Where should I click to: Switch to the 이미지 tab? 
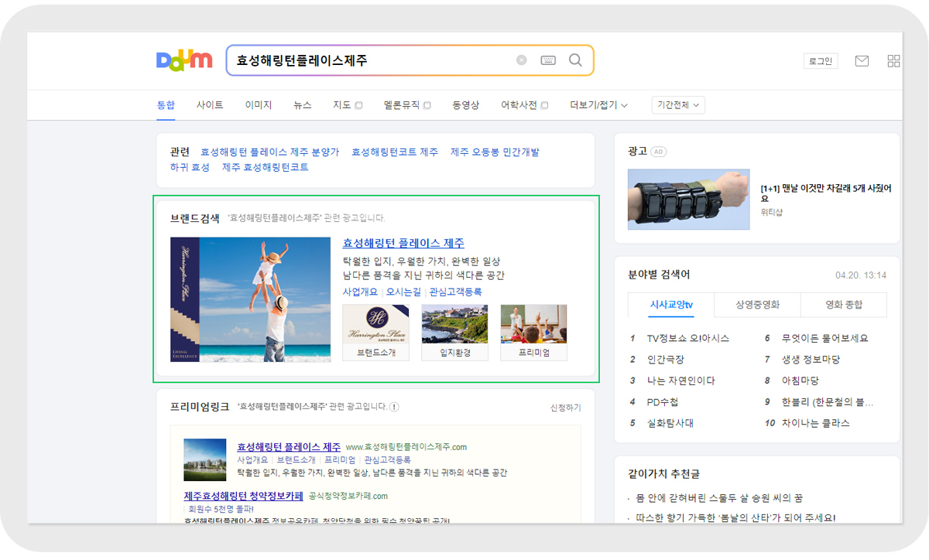click(x=259, y=105)
